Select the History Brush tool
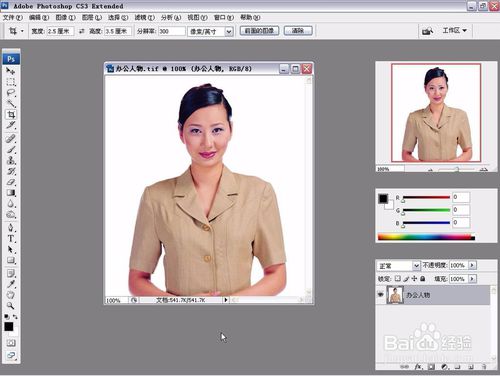Image resolution: width=500 pixels, height=376 pixels. 11,171
